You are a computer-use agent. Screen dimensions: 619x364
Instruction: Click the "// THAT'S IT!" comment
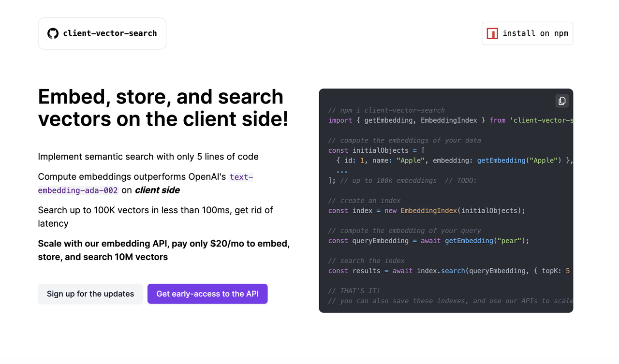[x=354, y=291]
